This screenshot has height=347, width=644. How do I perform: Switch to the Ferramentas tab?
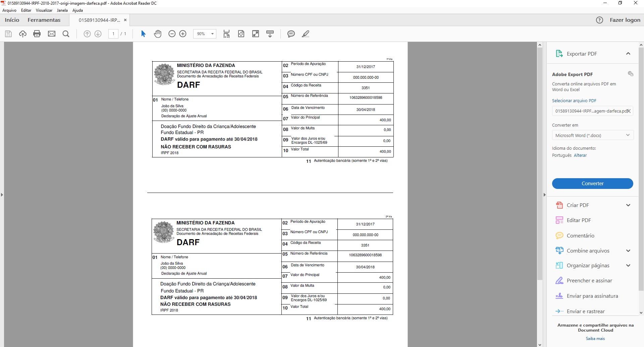pos(44,20)
